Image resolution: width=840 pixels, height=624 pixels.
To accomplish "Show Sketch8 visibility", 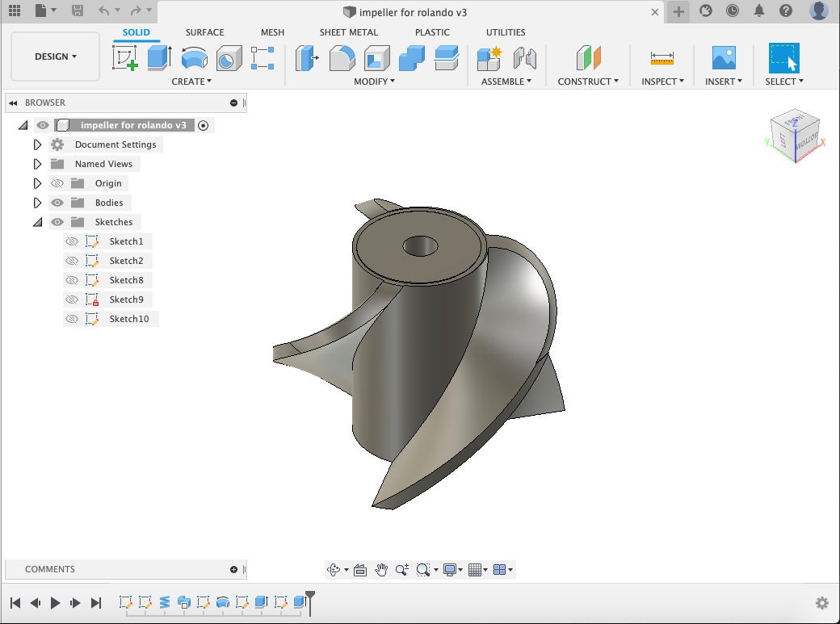I will [71, 280].
